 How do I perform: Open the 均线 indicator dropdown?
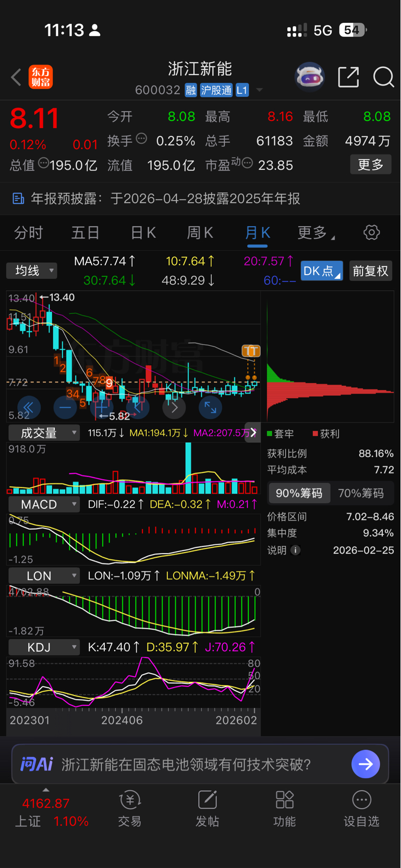pos(32,271)
